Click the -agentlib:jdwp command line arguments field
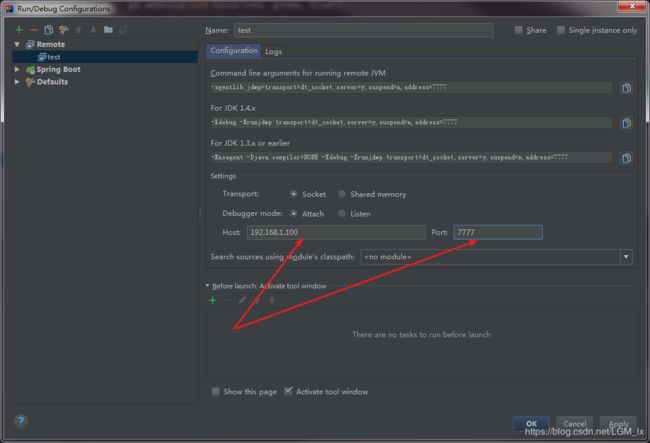This screenshot has width=650, height=443. click(411, 87)
